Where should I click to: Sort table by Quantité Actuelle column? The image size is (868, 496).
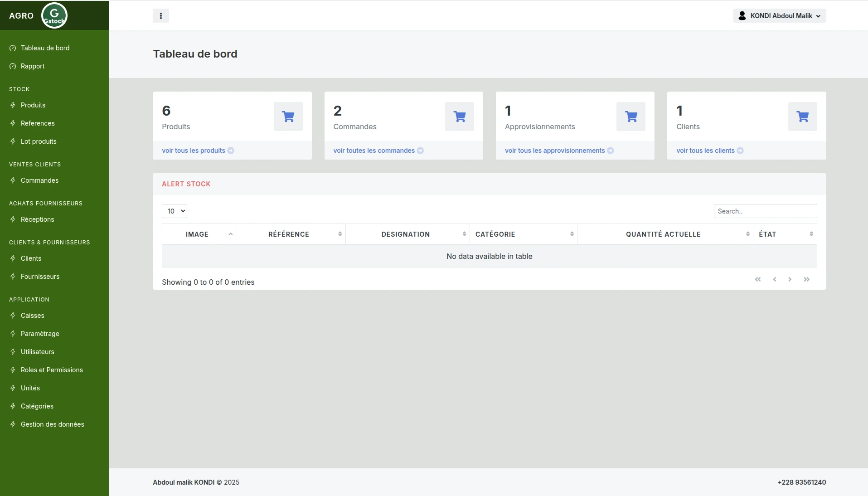coord(664,234)
